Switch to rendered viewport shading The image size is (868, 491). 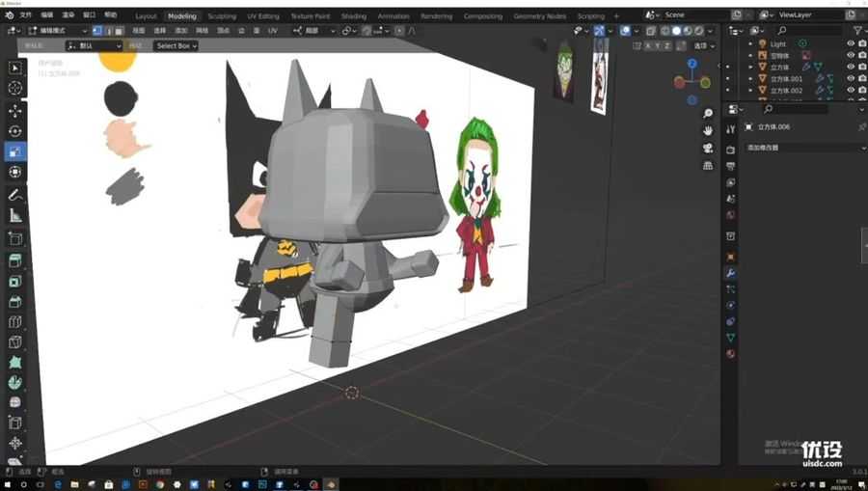[x=699, y=31]
